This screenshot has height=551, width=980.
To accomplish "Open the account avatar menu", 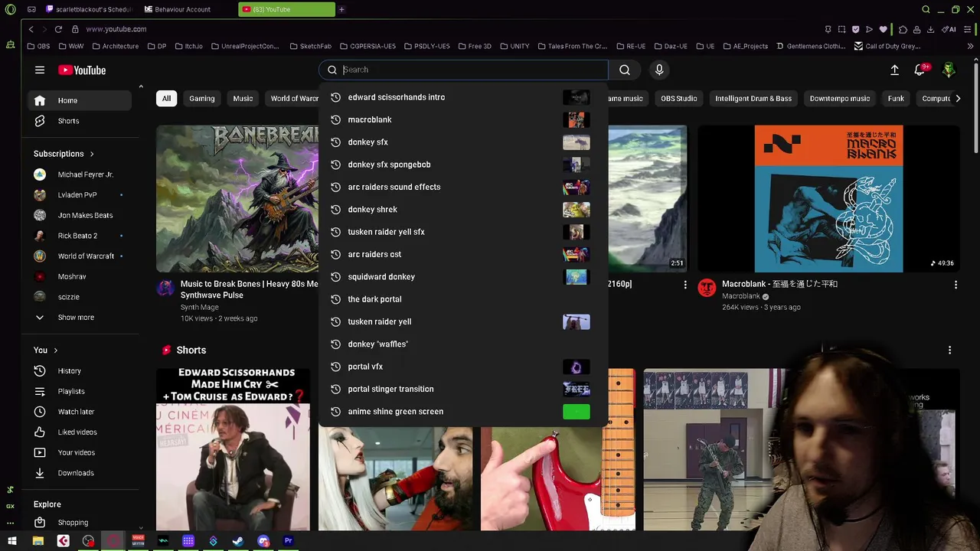I will [x=949, y=70].
